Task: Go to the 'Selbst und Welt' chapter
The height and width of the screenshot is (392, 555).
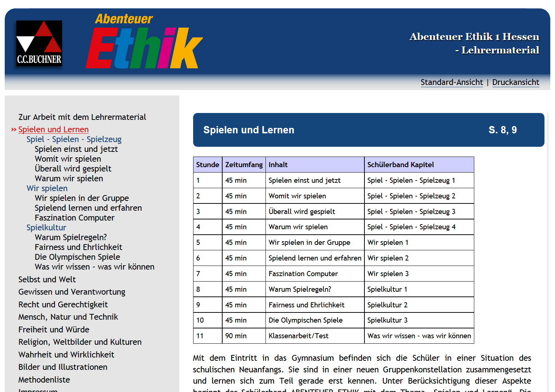Action: click(x=47, y=279)
